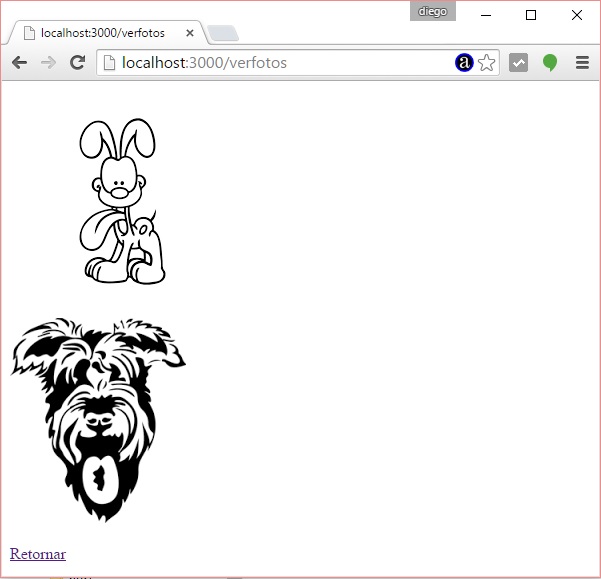The height and width of the screenshot is (579, 601).
Task: Open the Chrome hamburger menu
Action: click(x=582, y=62)
